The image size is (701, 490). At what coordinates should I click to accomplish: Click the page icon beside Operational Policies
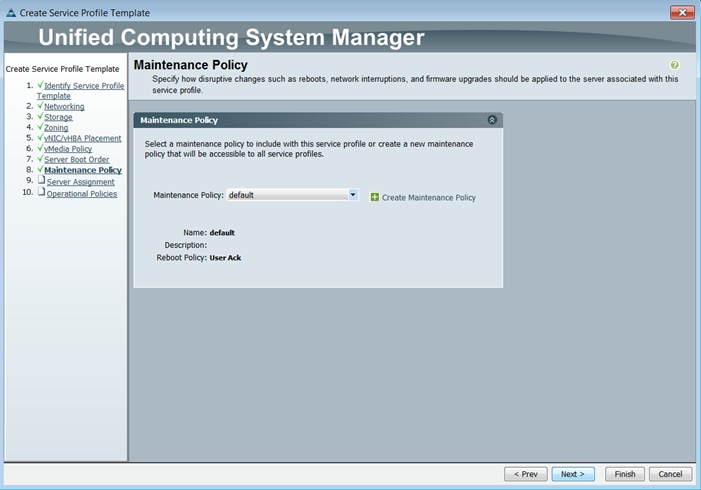point(42,192)
